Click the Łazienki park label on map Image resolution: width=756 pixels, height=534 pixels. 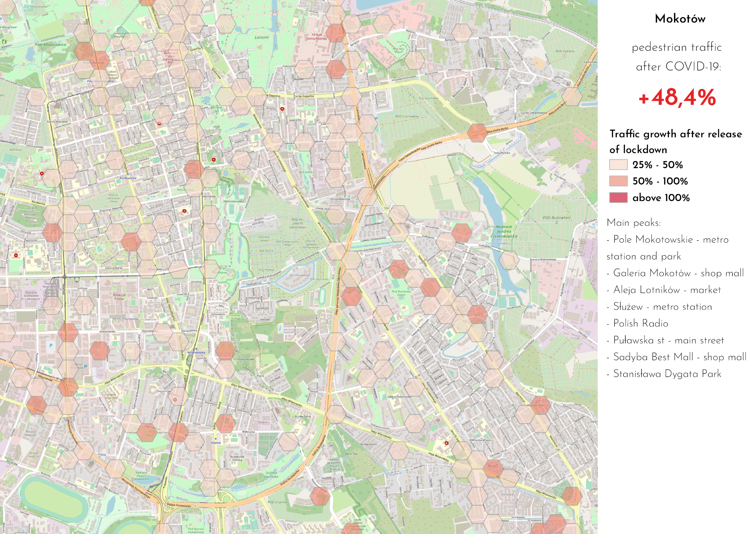point(262,37)
